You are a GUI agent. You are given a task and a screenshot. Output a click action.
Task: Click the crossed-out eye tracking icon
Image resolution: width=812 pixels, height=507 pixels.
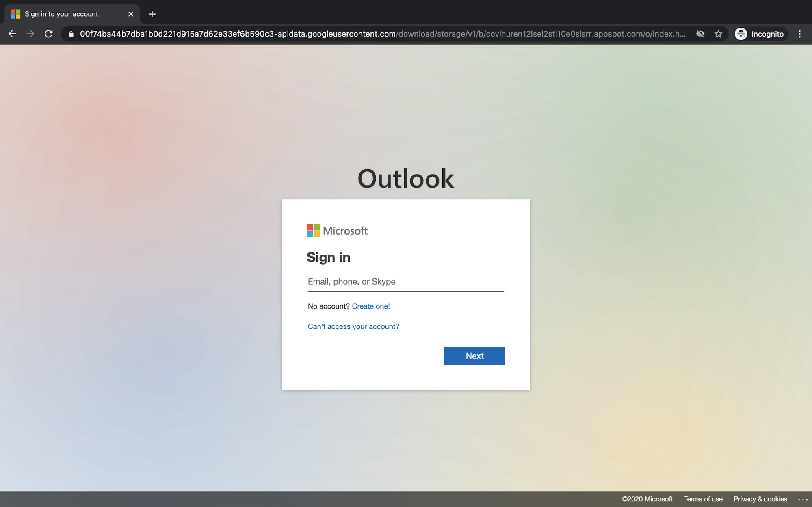point(700,34)
